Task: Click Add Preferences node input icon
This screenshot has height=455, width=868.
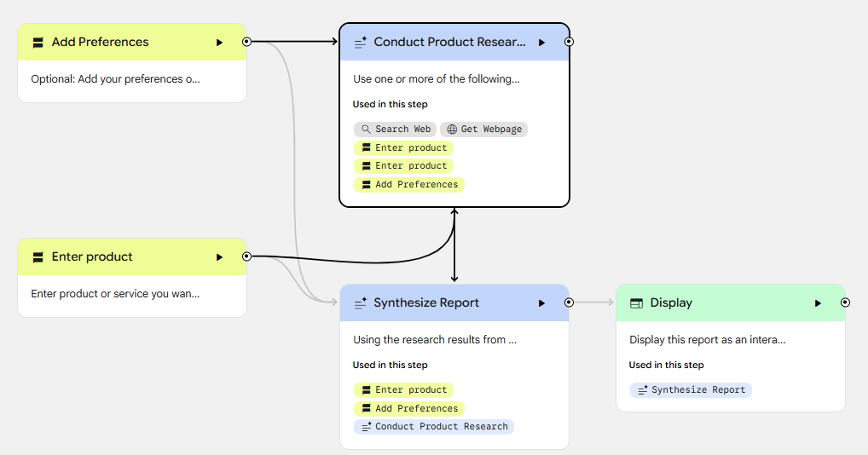Action: (x=38, y=42)
